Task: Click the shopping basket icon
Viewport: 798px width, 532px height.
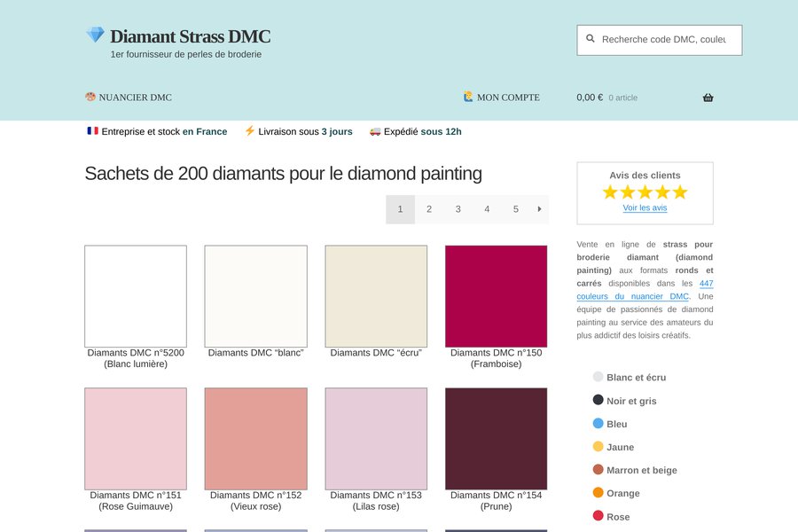Action: click(708, 98)
